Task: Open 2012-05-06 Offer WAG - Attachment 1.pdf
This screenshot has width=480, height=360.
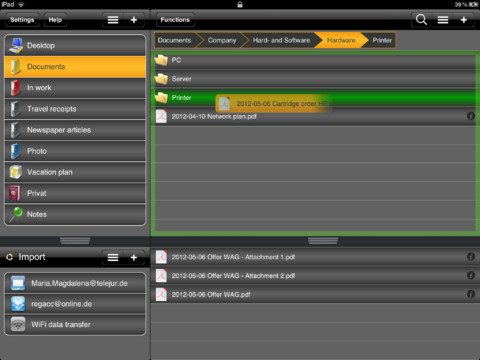Action: (x=315, y=257)
